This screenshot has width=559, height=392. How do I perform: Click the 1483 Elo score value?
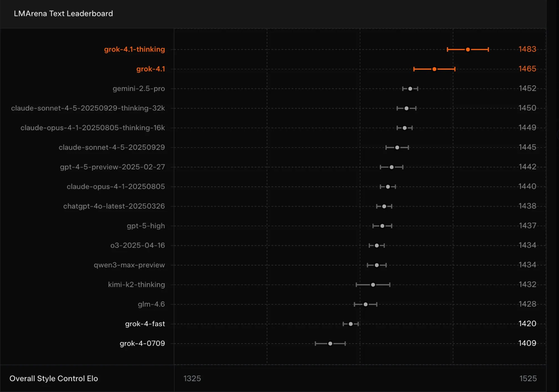pyautogui.click(x=527, y=49)
